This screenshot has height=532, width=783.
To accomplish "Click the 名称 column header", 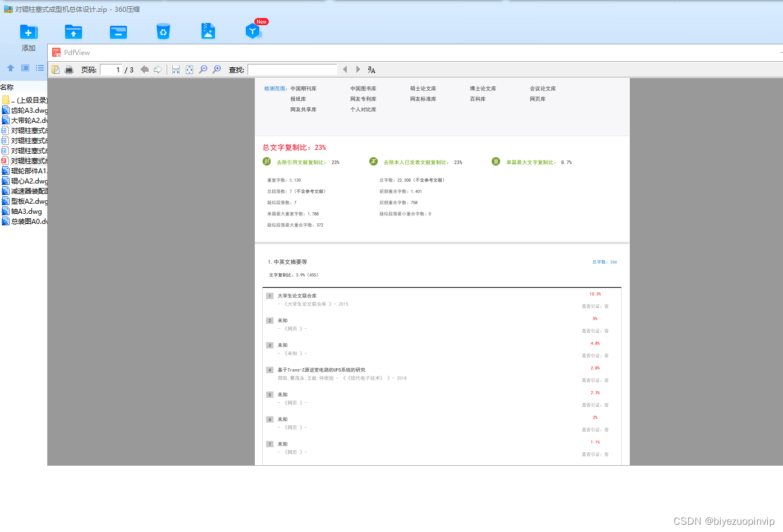I will (7, 87).
